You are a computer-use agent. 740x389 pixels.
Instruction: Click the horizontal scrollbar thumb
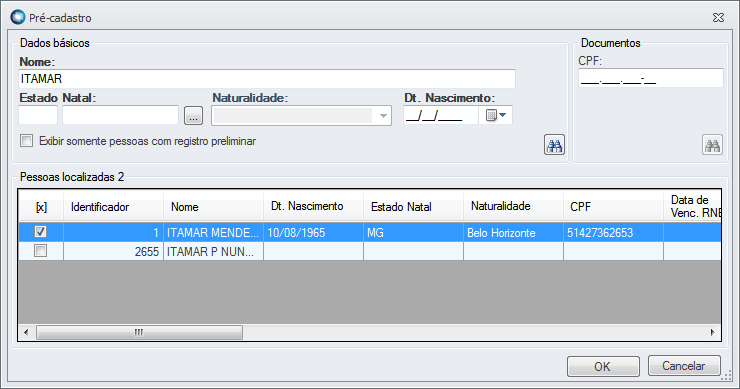click(x=139, y=332)
